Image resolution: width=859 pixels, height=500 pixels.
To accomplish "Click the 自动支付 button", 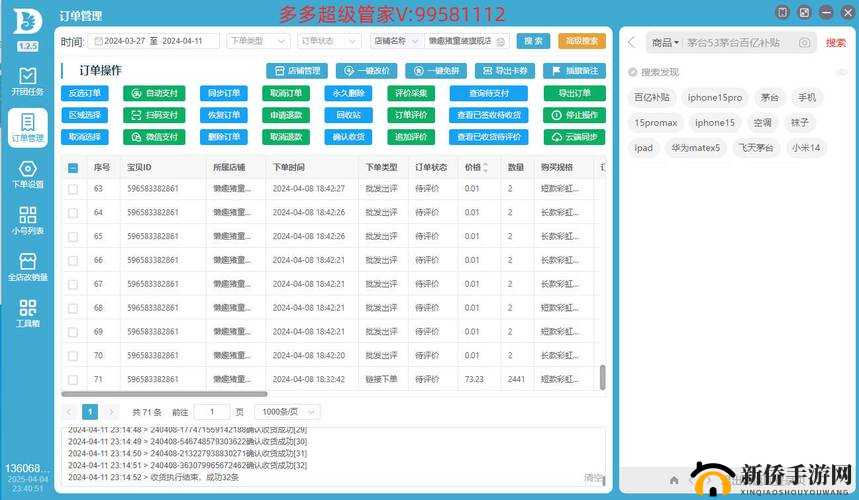I will click(x=154, y=93).
